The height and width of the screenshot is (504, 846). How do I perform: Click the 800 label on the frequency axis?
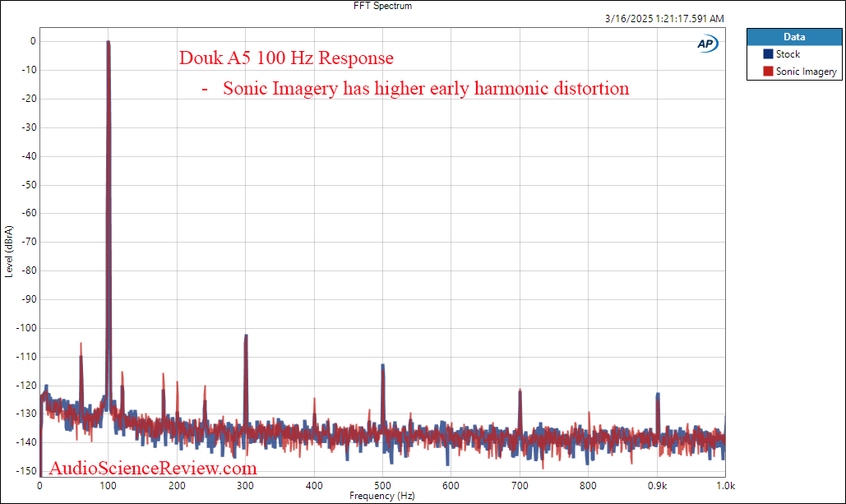(x=588, y=486)
